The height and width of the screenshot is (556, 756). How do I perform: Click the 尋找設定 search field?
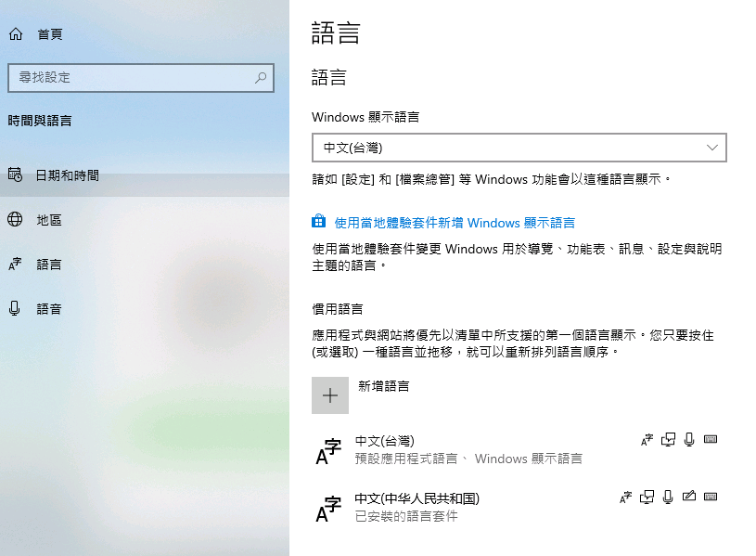click(x=141, y=78)
